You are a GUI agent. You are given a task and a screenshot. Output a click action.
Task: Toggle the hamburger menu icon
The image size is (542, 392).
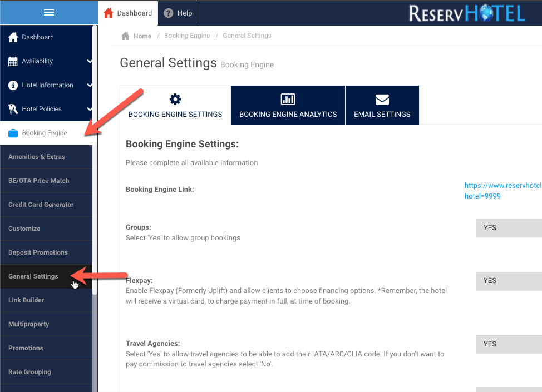click(x=49, y=12)
